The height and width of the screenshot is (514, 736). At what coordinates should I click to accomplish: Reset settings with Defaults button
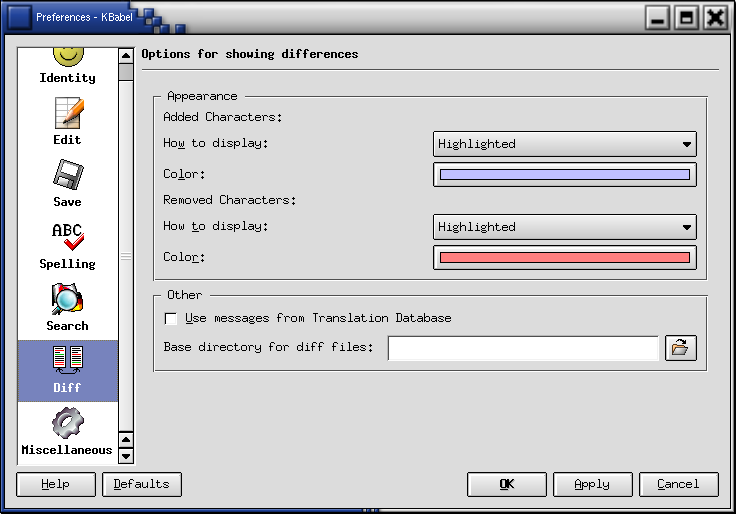[142, 484]
